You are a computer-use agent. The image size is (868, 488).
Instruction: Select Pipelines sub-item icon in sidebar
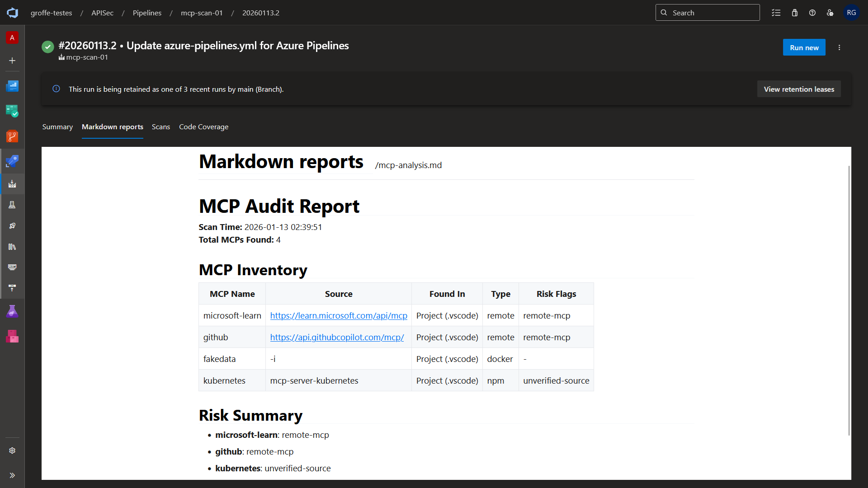[12, 184]
